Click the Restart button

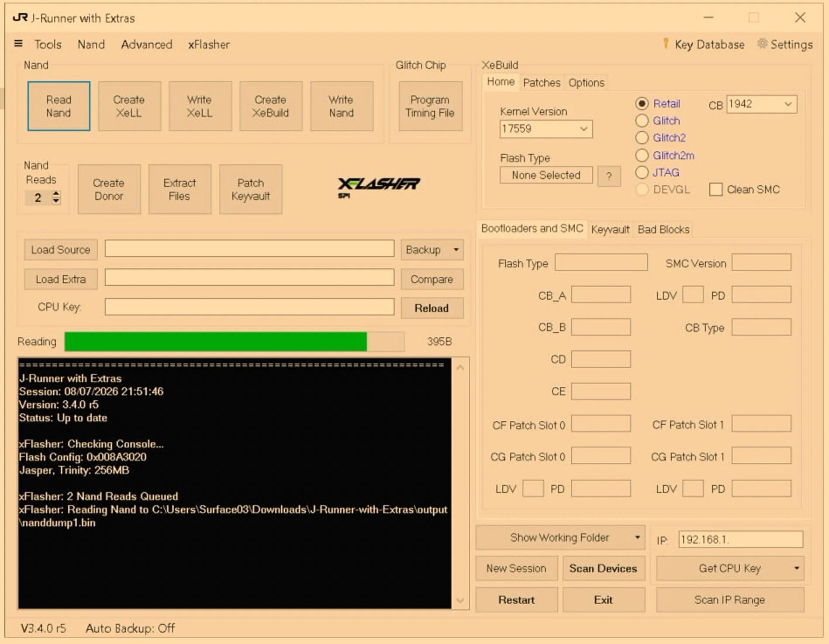(x=517, y=599)
